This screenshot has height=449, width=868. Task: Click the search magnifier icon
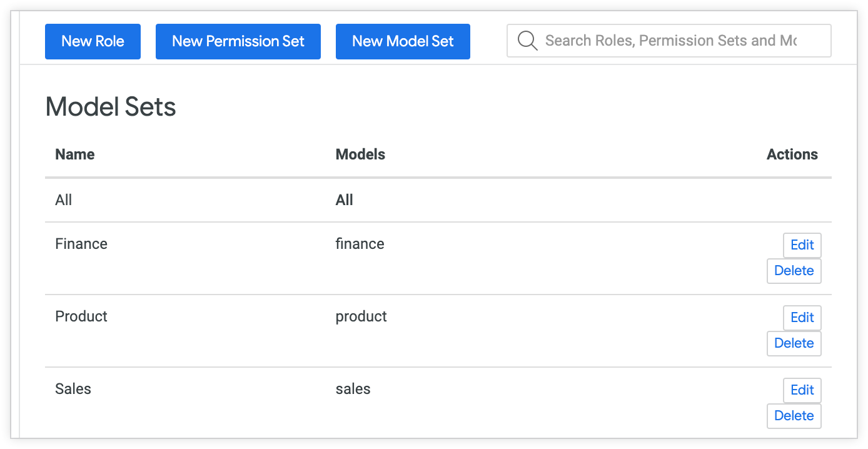527,40
